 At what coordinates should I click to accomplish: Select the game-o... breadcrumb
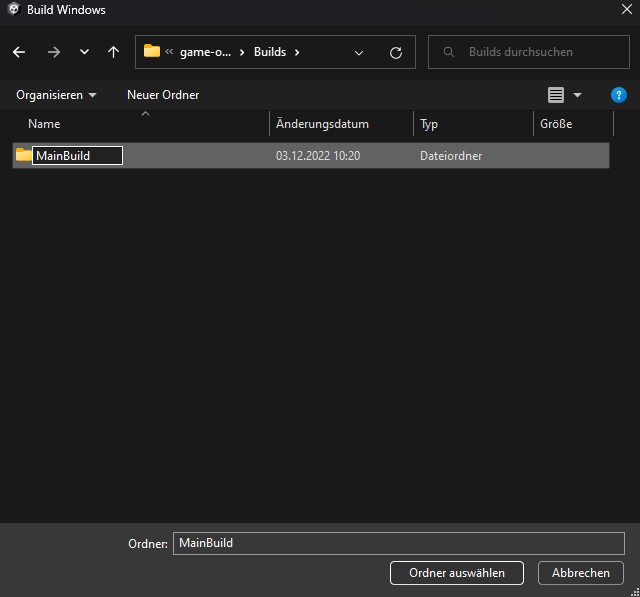205,52
